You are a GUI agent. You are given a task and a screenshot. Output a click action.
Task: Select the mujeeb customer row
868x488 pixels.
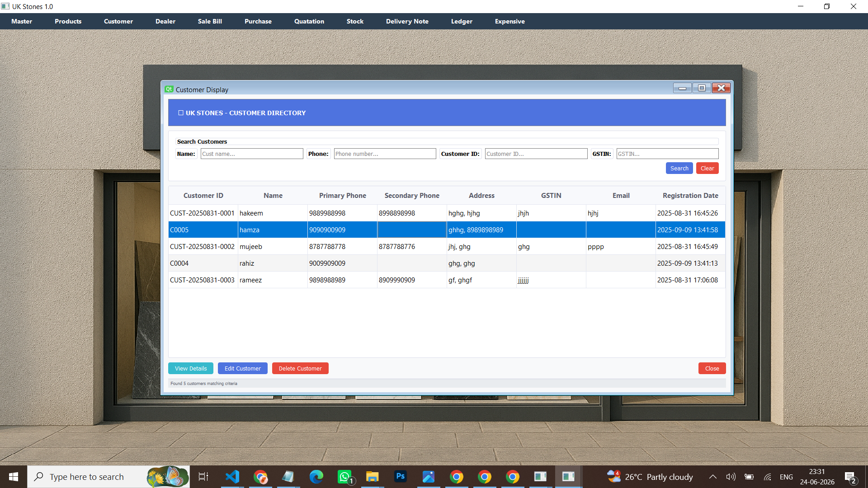447,246
